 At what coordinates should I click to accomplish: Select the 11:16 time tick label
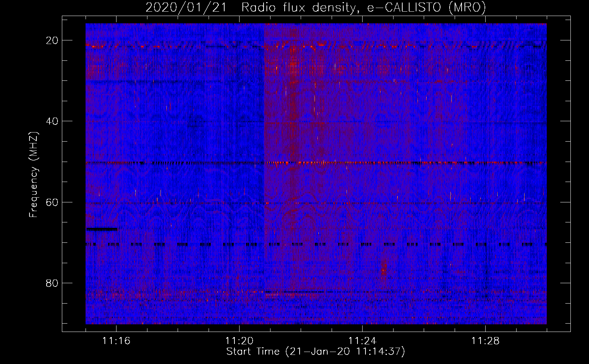[x=116, y=341]
